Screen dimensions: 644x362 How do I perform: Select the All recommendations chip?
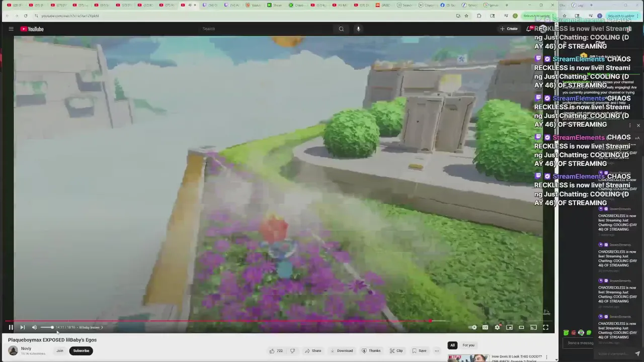(452, 345)
